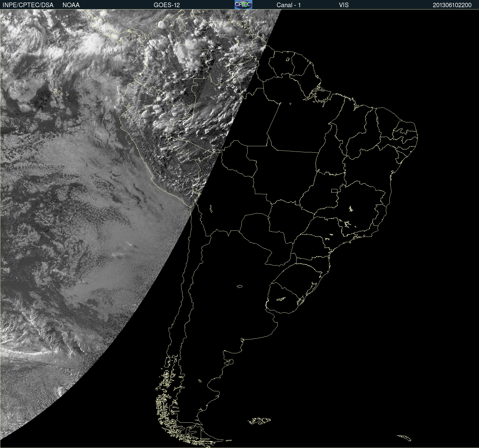Click the Canal - 1 label
This screenshot has height=448, width=479.
click(289, 5)
